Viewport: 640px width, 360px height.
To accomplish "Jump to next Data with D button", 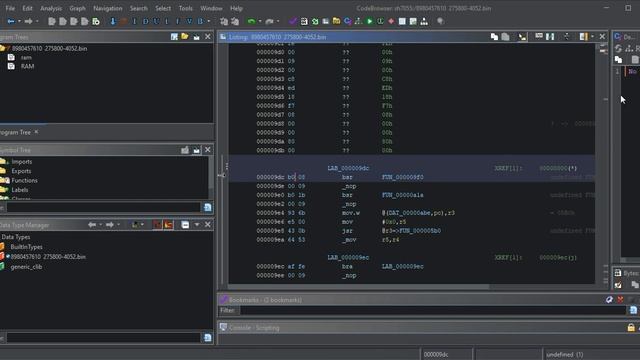I will (145, 21).
